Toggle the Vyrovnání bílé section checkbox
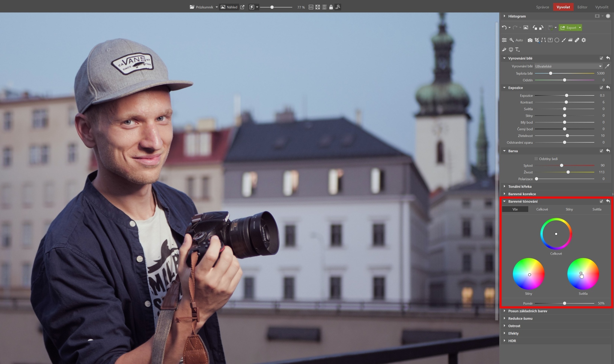The width and height of the screenshot is (614, 364). point(601,58)
